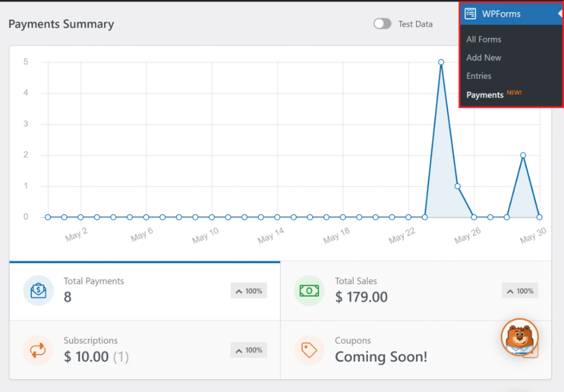Open the bear mascot help bubble

519,337
